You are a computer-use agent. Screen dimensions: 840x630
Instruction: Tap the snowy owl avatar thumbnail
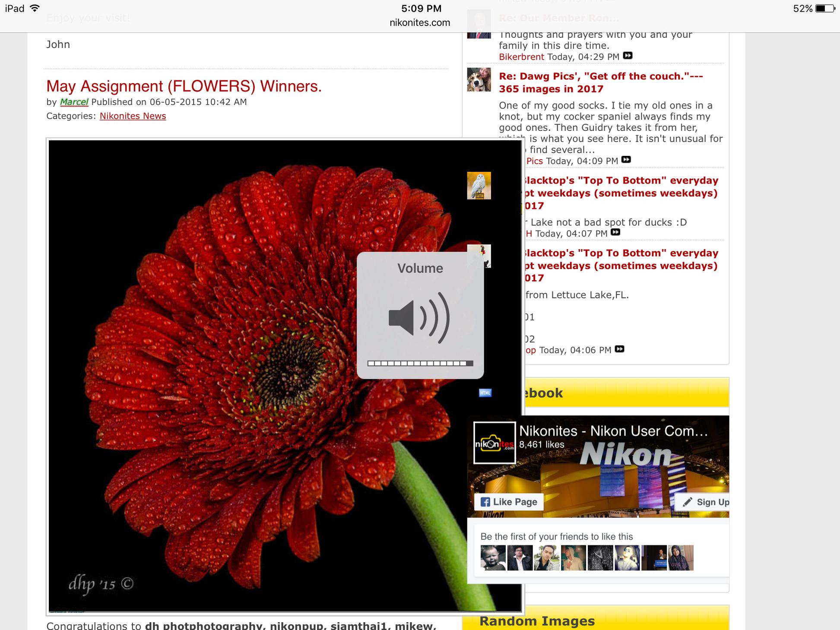click(x=479, y=186)
